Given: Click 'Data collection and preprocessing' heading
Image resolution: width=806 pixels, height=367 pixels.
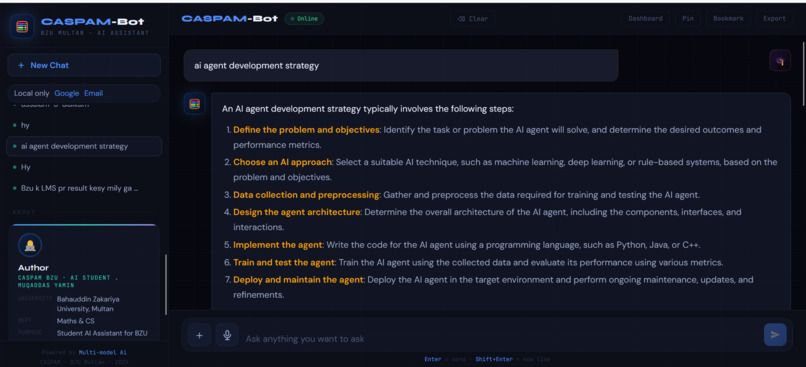Looking at the screenshot, I should pyautogui.click(x=306, y=195).
